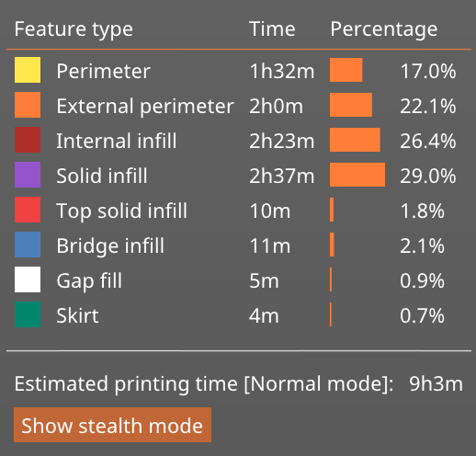Click the Time column header

tap(272, 29)
